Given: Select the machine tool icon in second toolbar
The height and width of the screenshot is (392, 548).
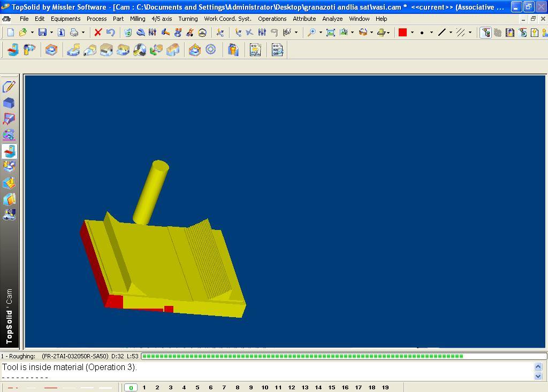Looking at the screenshot, I should [x=13, y=50].
